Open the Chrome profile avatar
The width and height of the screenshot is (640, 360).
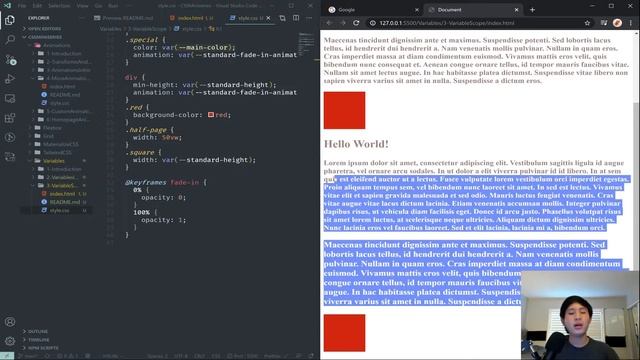(617, 23)
